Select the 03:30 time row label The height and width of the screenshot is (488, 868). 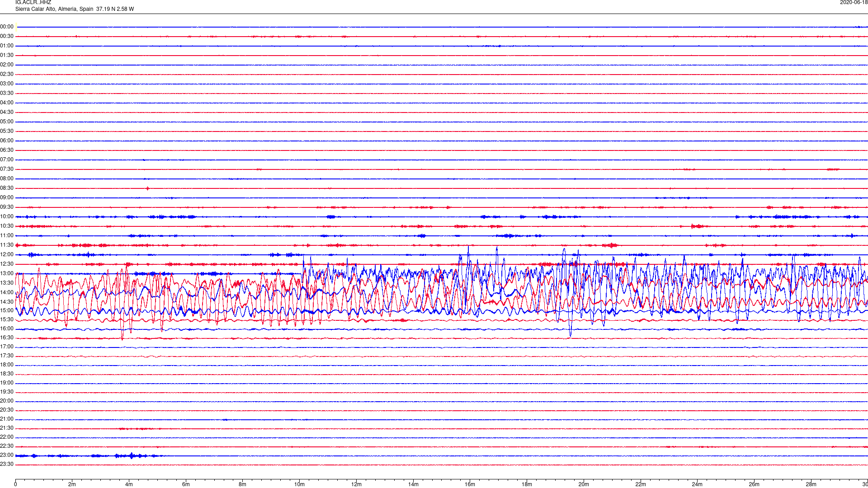click(7, 93)
